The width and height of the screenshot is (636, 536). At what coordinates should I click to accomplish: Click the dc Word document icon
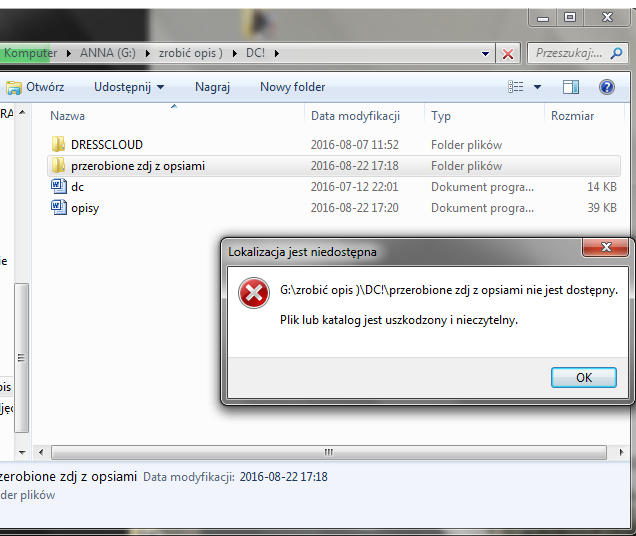(58, 187)
